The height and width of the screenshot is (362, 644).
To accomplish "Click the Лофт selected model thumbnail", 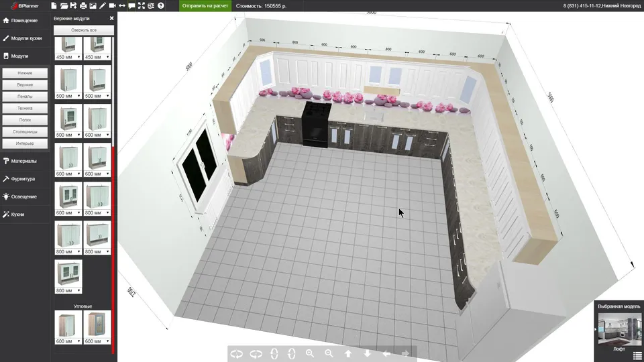I will coord(619,329).
